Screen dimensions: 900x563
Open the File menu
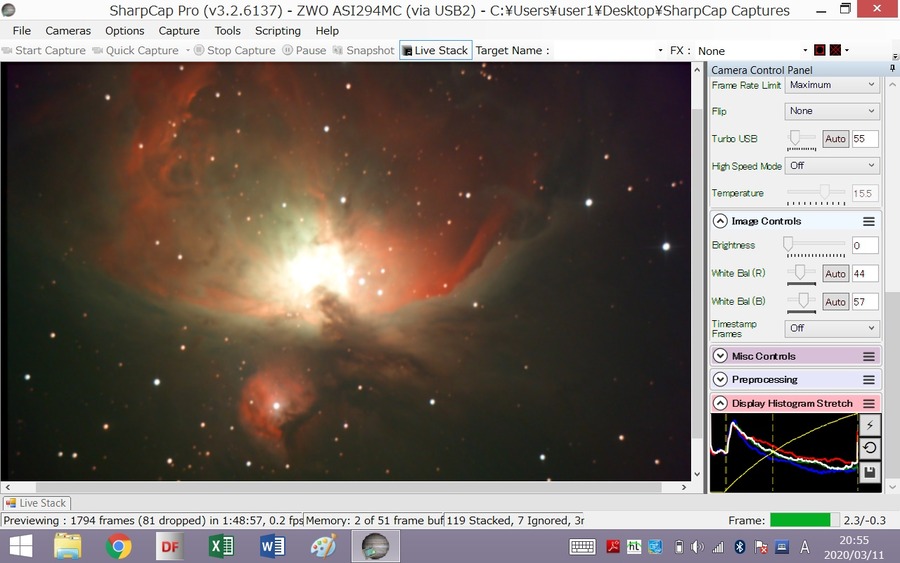pyautogui.click(x=22, y=31)
